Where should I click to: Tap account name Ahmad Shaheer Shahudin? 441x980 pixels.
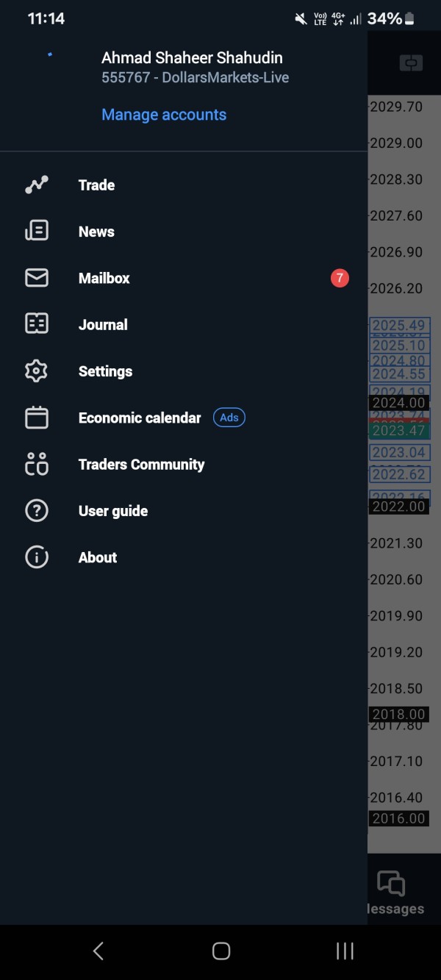click(192, 57)
